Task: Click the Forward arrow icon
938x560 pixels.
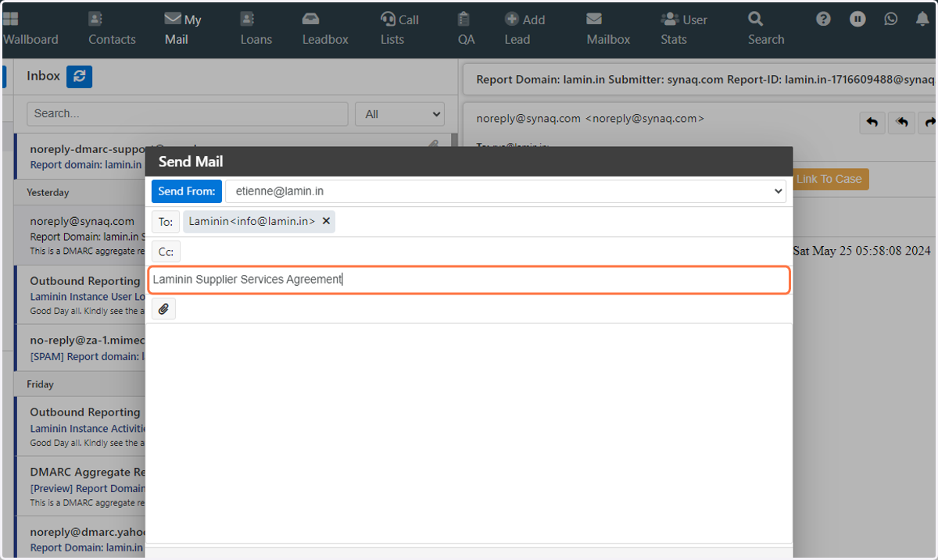Action: pyautogui.click(x=928, y=123)
